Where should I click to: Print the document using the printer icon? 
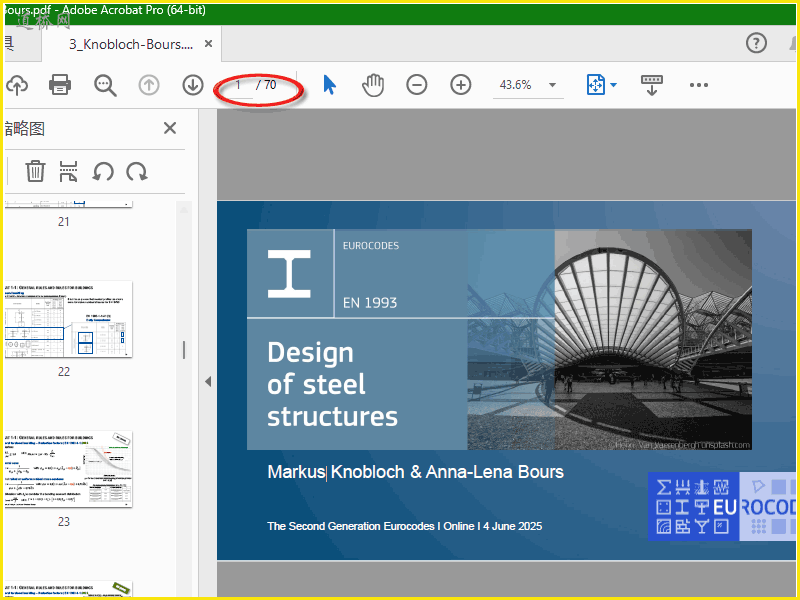60,85
